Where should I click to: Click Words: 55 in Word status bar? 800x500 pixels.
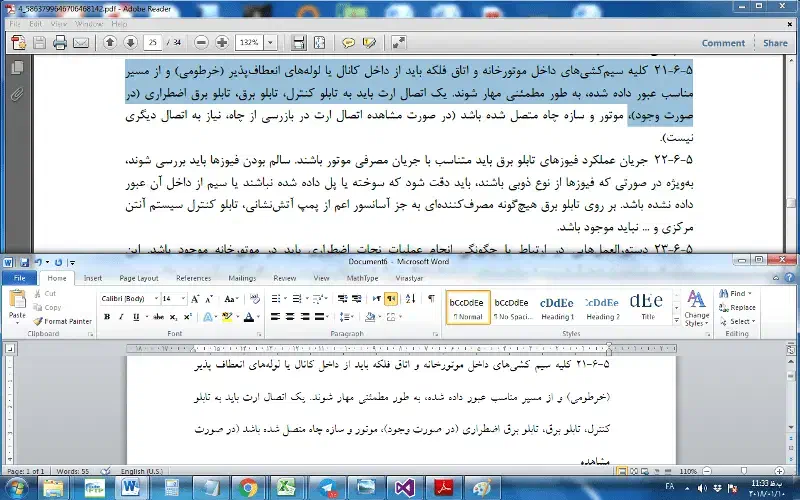(x=72, y=471)
